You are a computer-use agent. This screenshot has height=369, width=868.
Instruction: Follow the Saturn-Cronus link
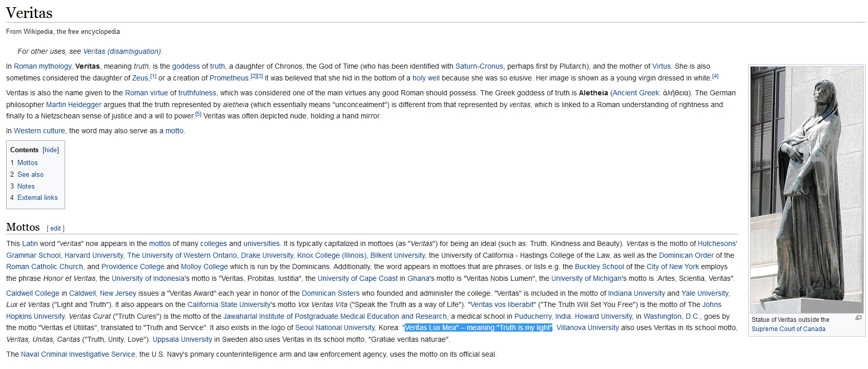(479, 67)
